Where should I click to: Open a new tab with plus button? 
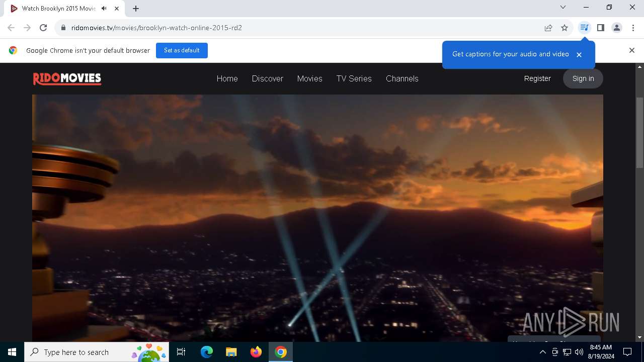pyautogui.click(x=136, y=9)
